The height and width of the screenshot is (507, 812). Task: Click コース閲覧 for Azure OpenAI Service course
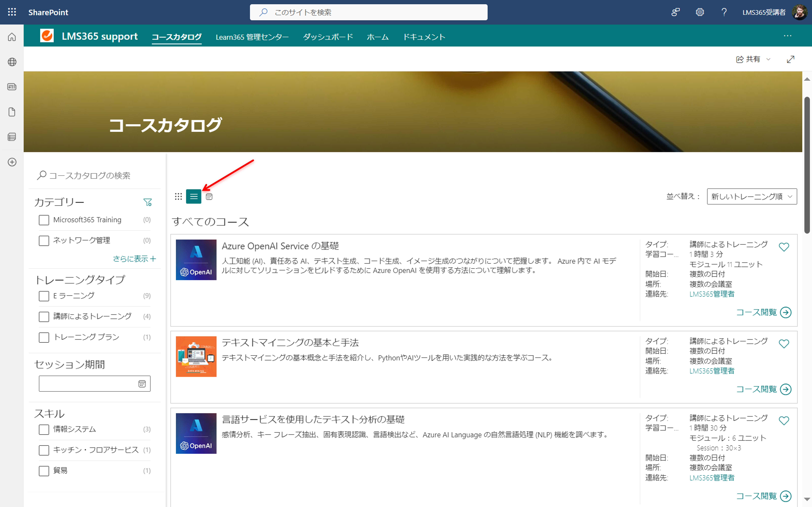click(764, 313)
